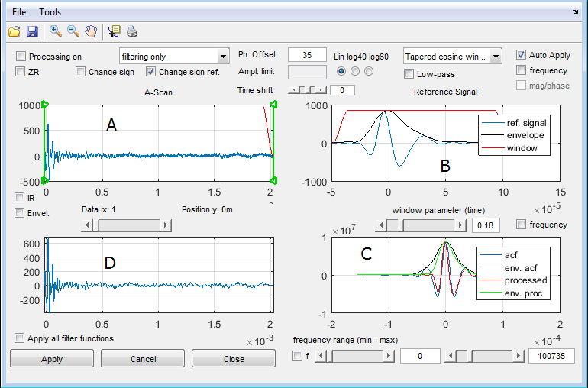Click the Cancel button

(143, 359)
